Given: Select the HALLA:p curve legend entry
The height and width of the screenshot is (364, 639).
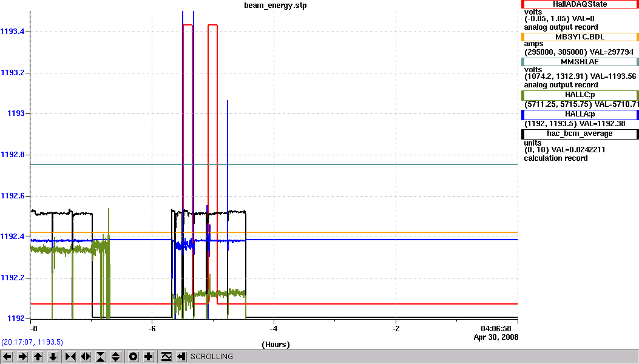Looking at the screenshot, I should pos(580,114).
